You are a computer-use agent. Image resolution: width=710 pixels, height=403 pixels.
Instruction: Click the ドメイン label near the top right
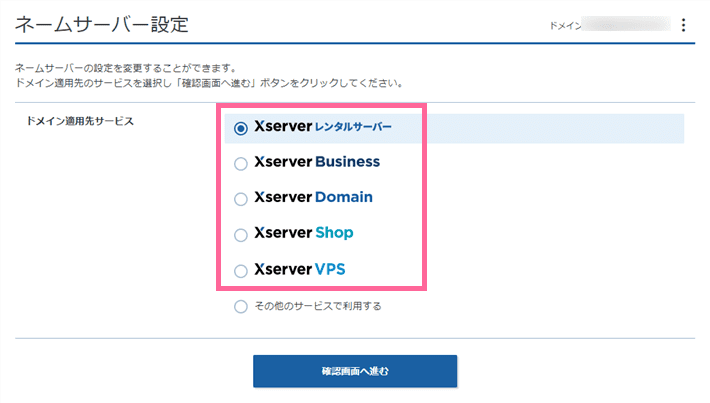point(565,26)
